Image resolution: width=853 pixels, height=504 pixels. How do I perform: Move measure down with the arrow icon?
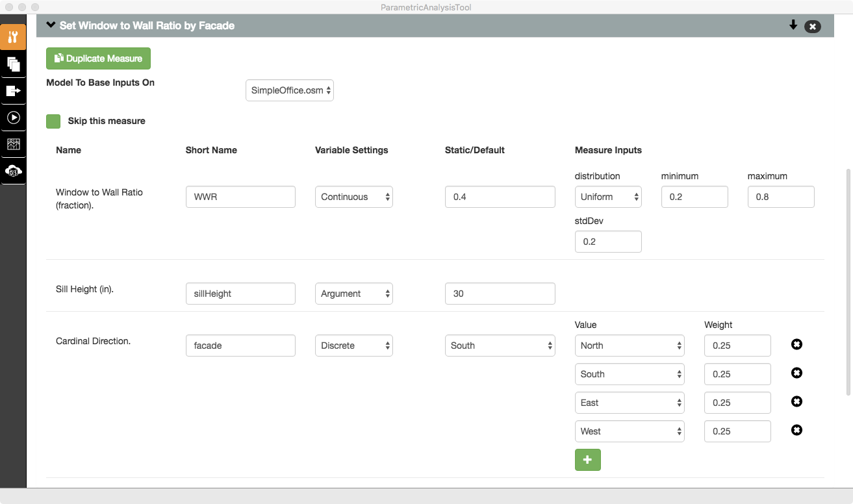click(793, 25)
